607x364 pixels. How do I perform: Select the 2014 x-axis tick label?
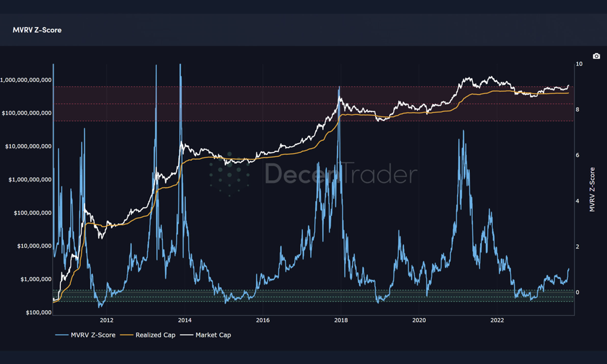click(185, 320)
